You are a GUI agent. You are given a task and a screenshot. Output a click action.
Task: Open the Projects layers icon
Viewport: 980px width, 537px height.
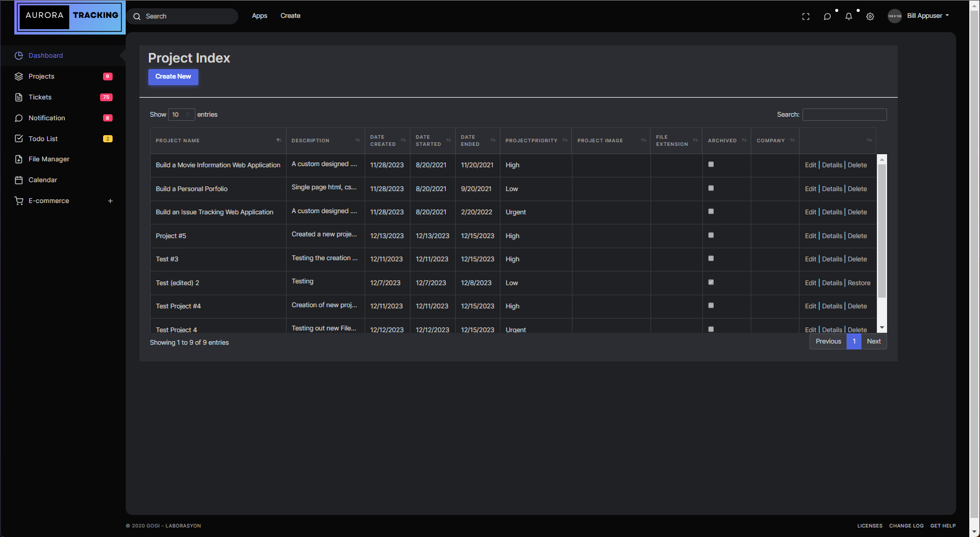18,76
